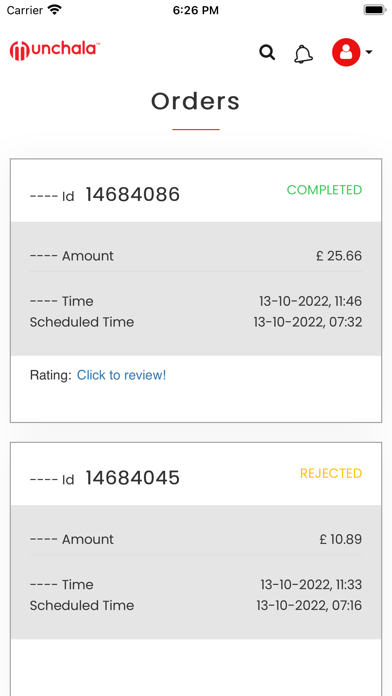Select the COMPLETED status label
The width and height of the screenshot is (392, 696).
324,190
